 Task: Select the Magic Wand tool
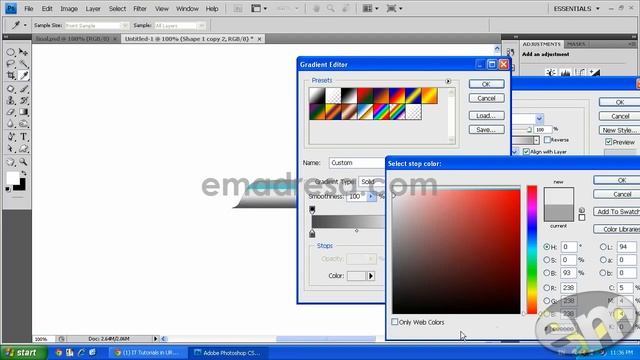[23, 64]
